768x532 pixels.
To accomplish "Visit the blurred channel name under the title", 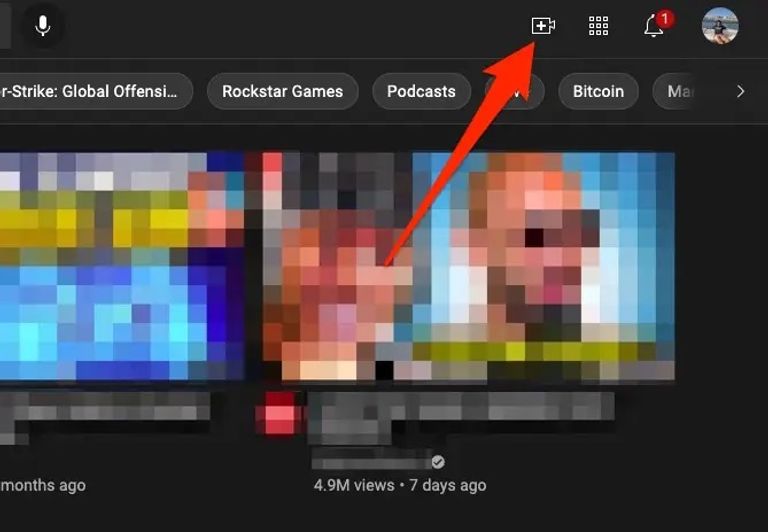I will coord(372,462).
